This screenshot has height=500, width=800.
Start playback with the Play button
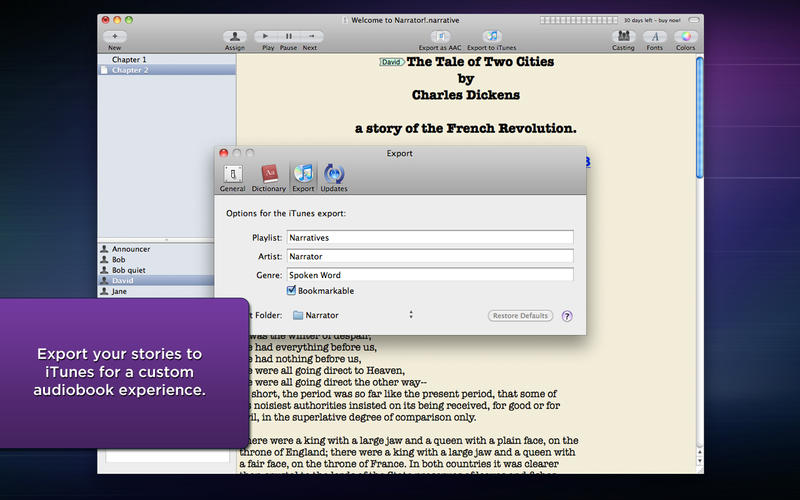[x=265, y=36]
